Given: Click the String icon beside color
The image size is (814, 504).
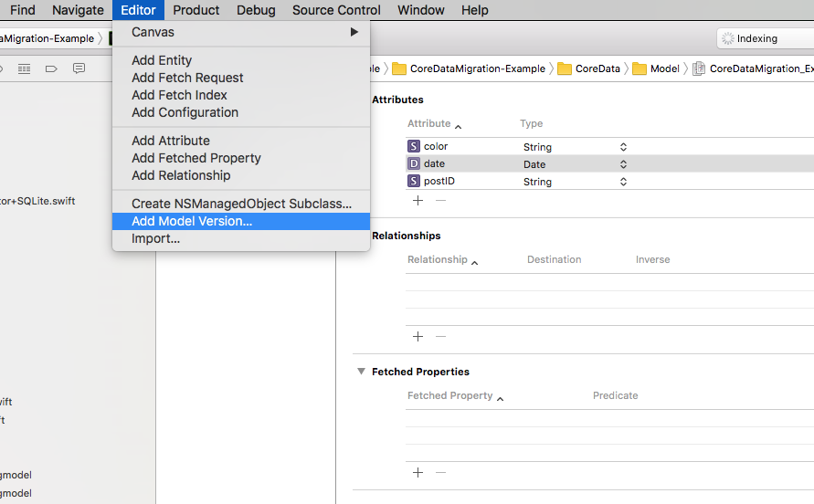Looking at the screenshot, I should click(x=414, y=146).
